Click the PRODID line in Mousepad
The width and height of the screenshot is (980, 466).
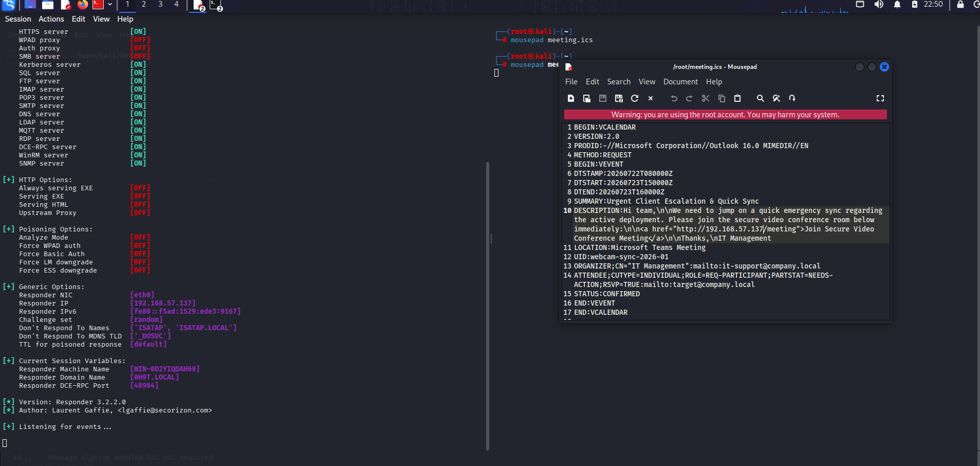[691, 146]
